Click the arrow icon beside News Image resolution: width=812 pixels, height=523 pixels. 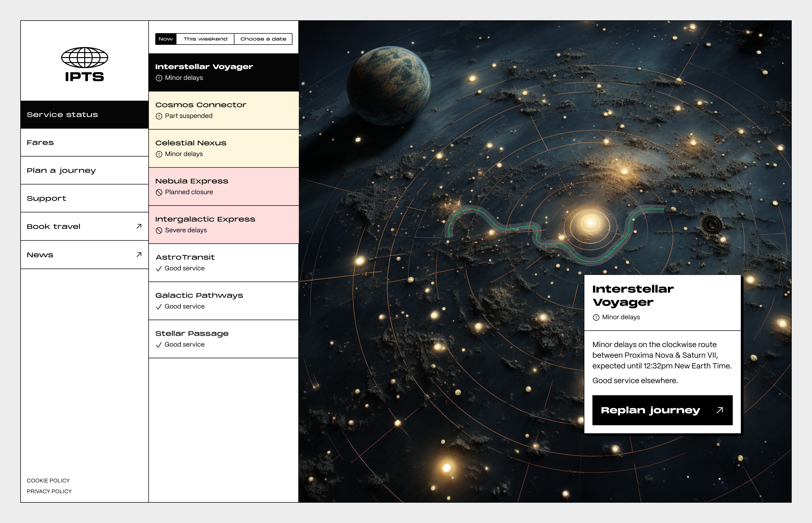tap(139, 255)
